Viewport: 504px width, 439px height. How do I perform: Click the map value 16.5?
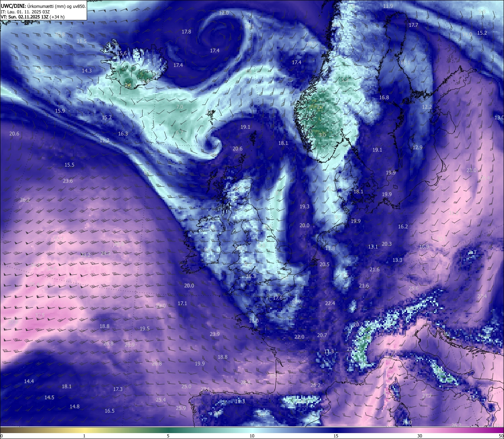tap(109, 411)
